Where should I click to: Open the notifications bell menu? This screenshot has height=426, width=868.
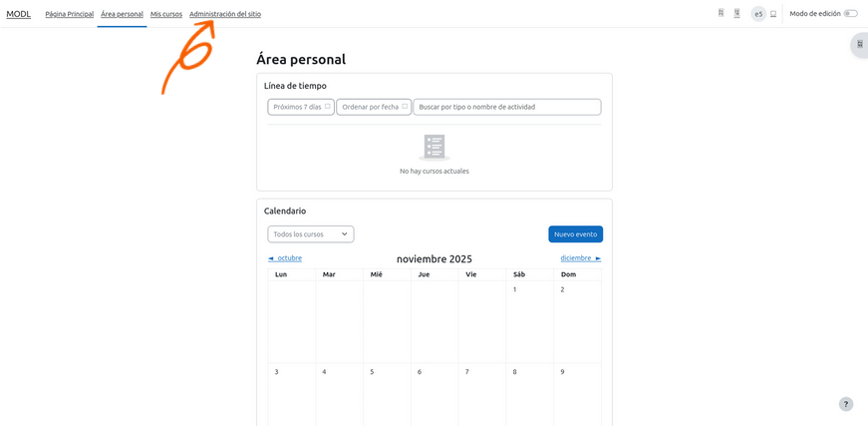[x=721, y=14]
